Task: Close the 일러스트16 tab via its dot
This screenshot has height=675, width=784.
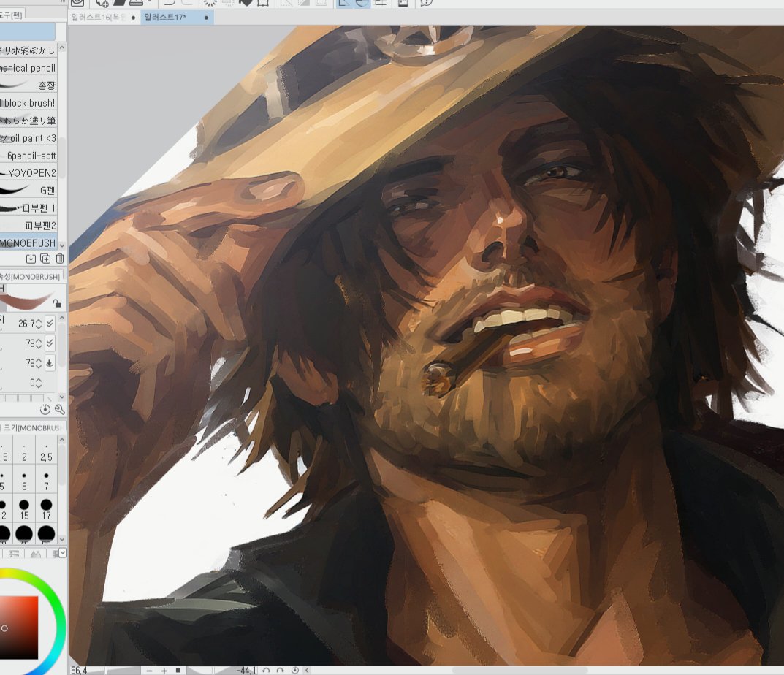Action: point(133,18)
